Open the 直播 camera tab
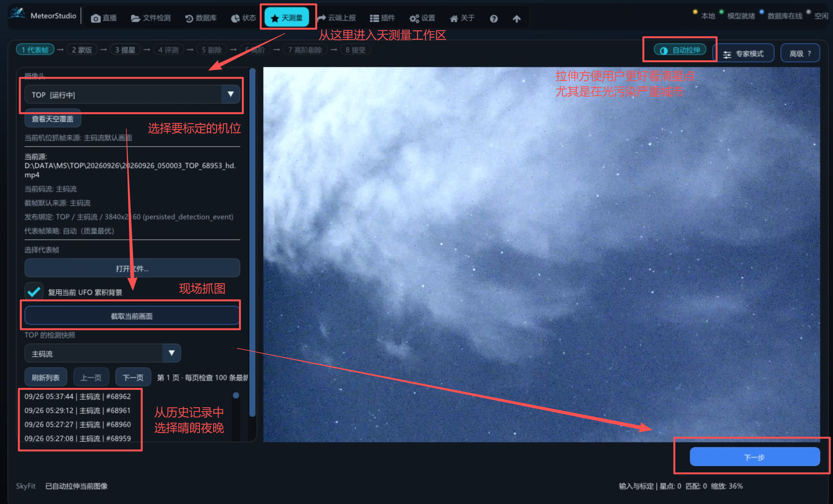The width and height of the screenshot is (833, 504). coord(104,18)
